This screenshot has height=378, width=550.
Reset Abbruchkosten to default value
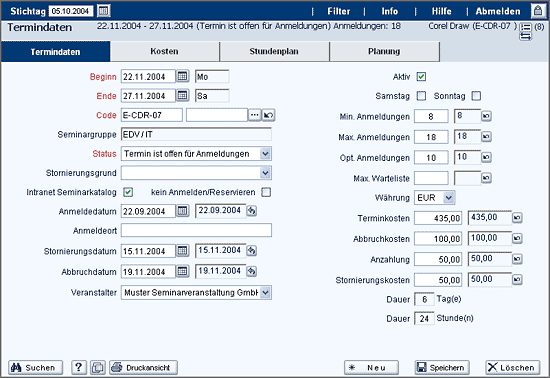(517, 238)
